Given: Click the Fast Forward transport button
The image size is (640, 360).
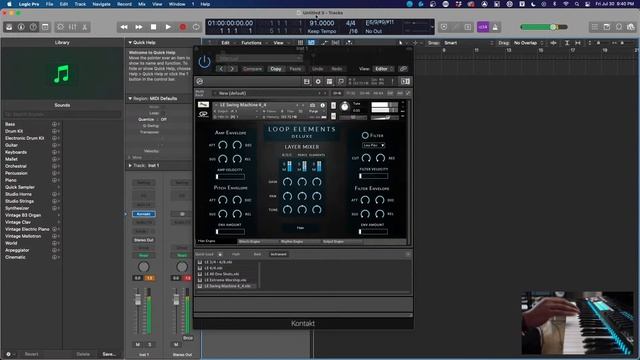Looking at the screenshot, I should (139, 27).
